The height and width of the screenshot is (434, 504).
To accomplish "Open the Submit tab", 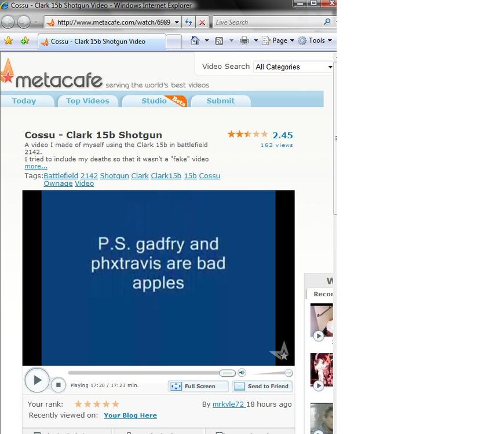I will pyautogui.click(x=221, y=101).
